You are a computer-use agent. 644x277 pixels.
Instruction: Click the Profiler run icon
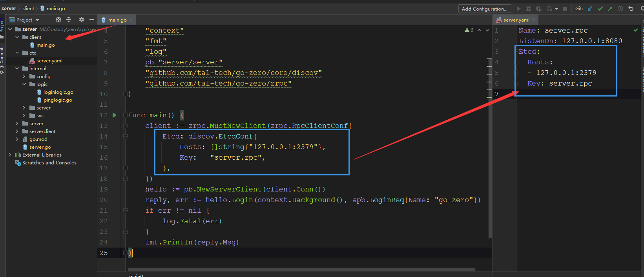pyautogui.click(x=549, y=9)
